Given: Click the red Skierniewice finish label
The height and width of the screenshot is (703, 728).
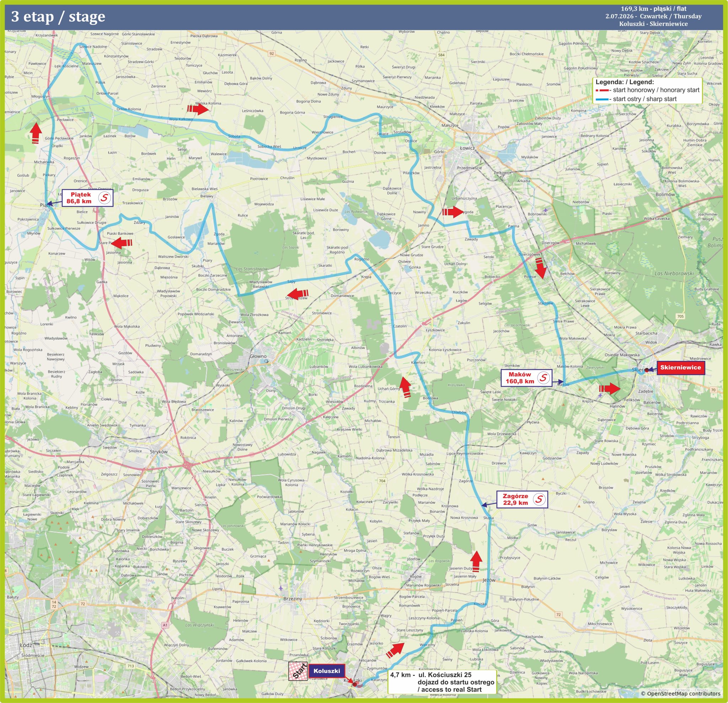Looking at the screenshot, I should [x=680, y=367].
